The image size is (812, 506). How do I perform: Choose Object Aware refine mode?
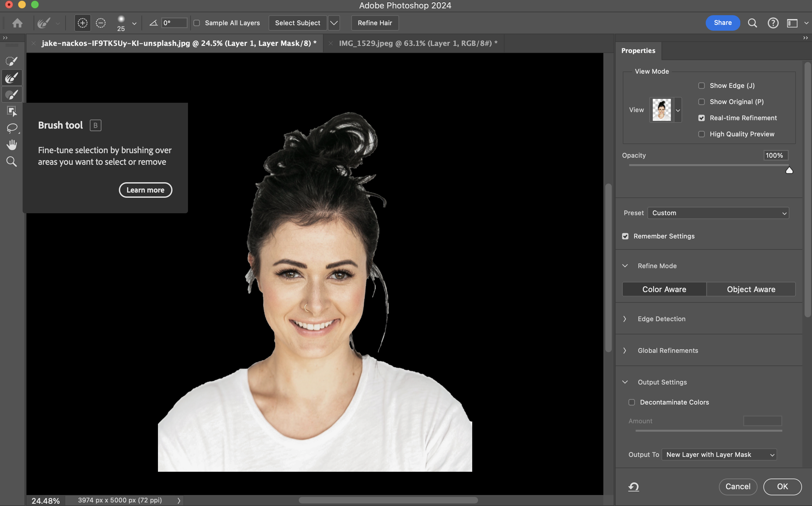(x=751, y=289)
